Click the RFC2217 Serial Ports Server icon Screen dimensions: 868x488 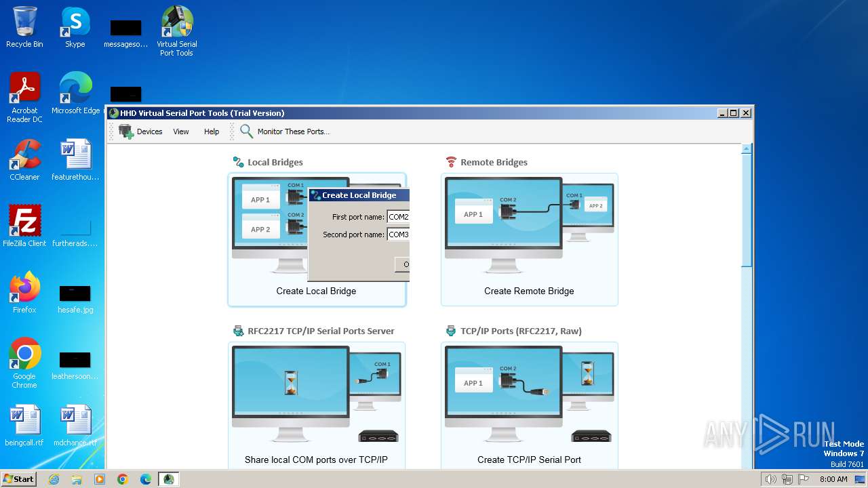point(238,331)
